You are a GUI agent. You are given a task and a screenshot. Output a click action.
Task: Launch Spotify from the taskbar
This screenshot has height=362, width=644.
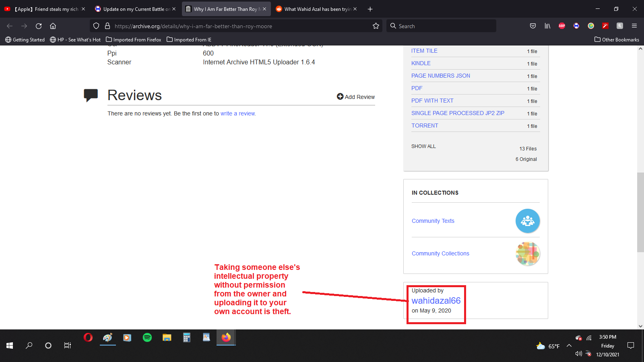147,337
